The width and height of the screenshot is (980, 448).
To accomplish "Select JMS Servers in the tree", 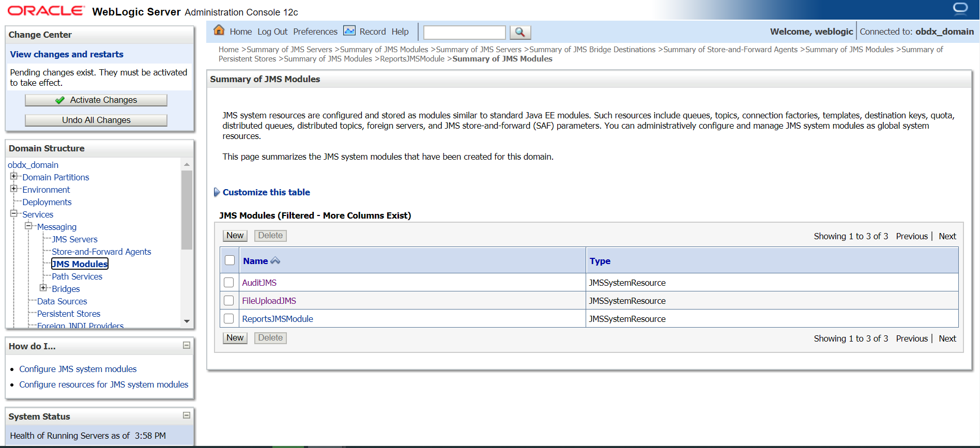I will (x=74, y=239).
